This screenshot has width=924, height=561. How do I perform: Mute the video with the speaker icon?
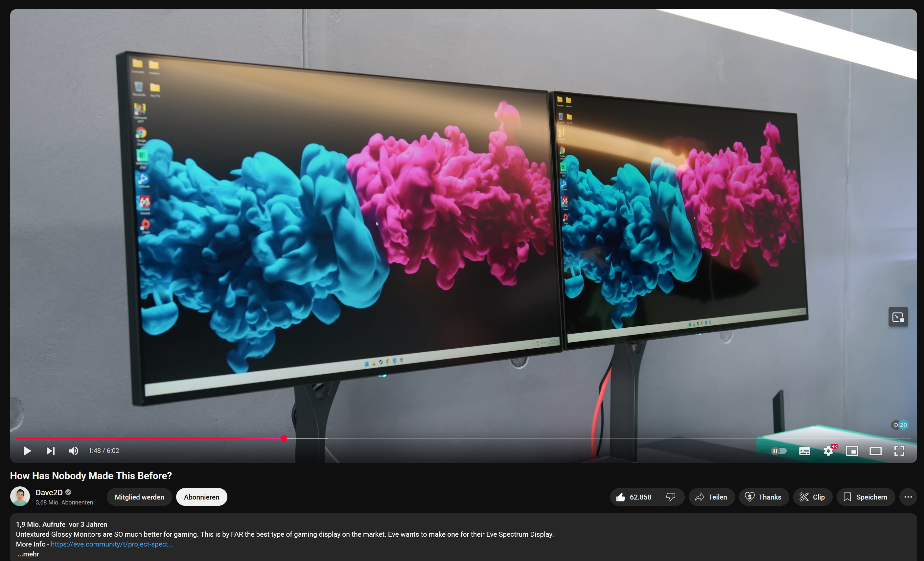pyautogui.click(x=74, y=451)
